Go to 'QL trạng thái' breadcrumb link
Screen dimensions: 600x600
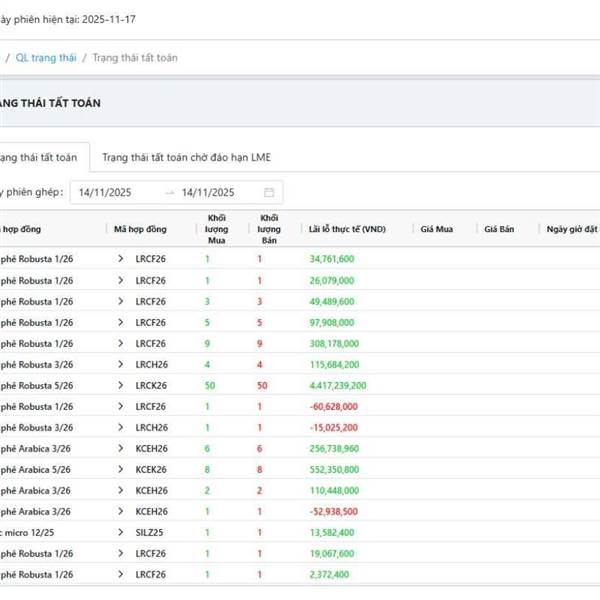point(45,58)
